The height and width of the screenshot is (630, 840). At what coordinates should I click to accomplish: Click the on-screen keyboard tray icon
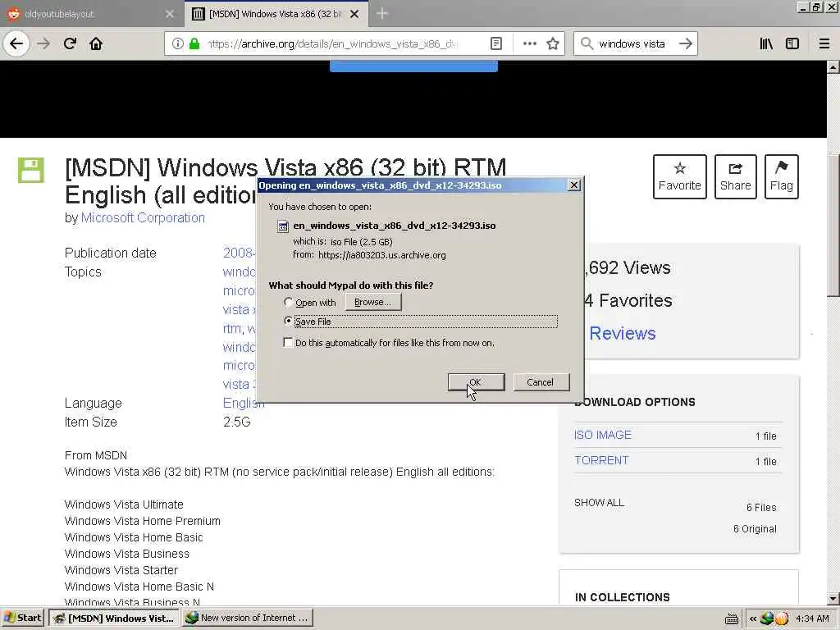[x=731, y=619]
